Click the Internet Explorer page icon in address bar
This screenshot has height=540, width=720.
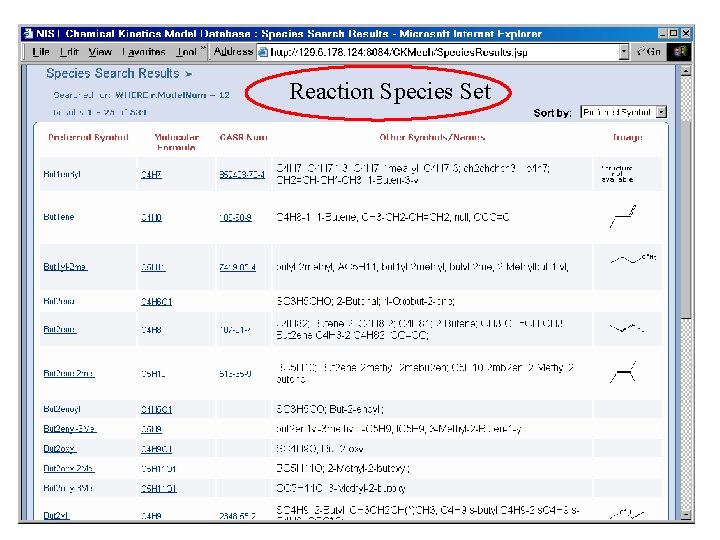263,52
